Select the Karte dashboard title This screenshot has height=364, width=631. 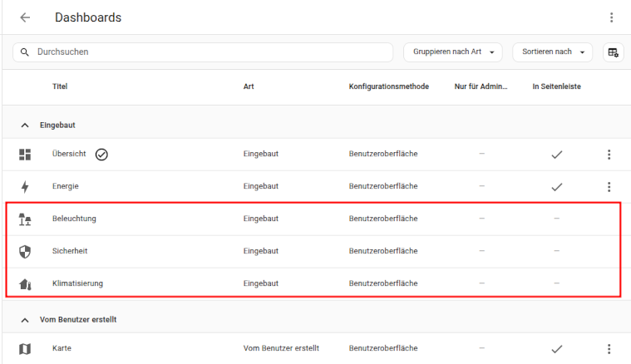point(62,348)
